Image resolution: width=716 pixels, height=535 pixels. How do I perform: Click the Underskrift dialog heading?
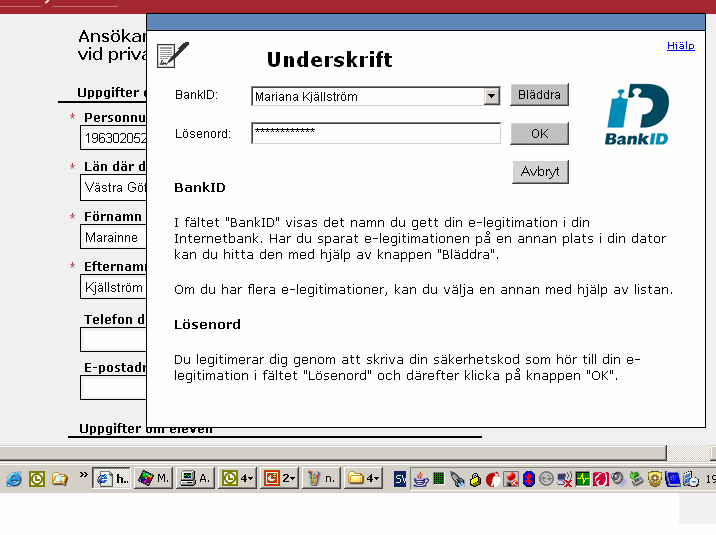pos(330,59)
